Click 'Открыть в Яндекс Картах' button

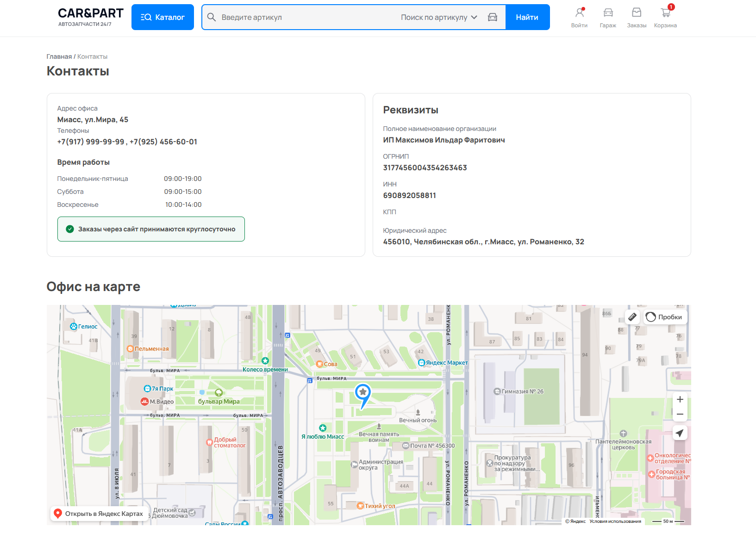(x=99, y=514)
